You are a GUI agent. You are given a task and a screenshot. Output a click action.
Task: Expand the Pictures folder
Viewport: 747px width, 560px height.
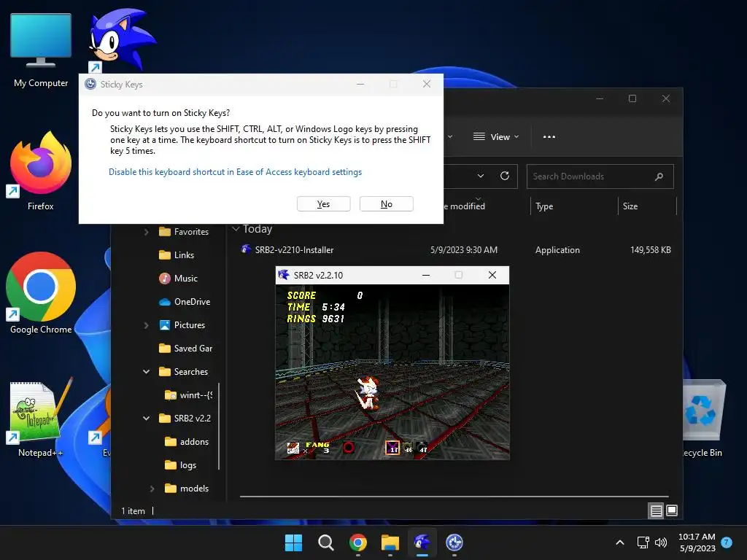click(146, 325)
